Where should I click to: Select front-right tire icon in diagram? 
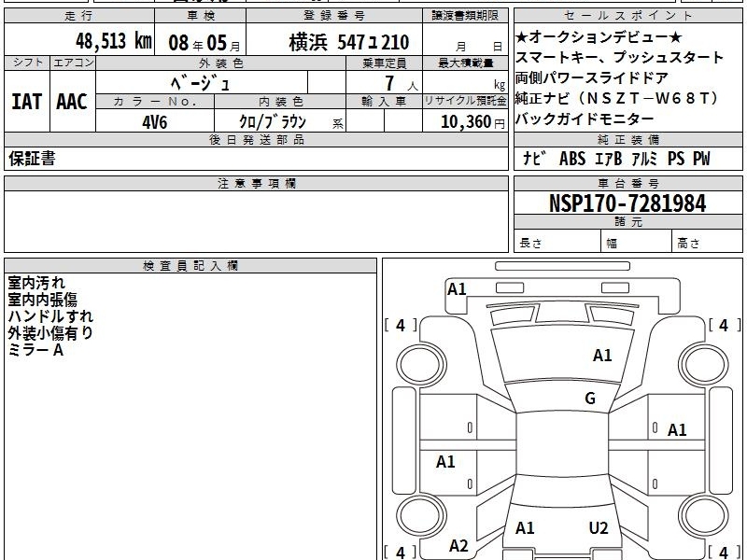(x=704, y=365)
